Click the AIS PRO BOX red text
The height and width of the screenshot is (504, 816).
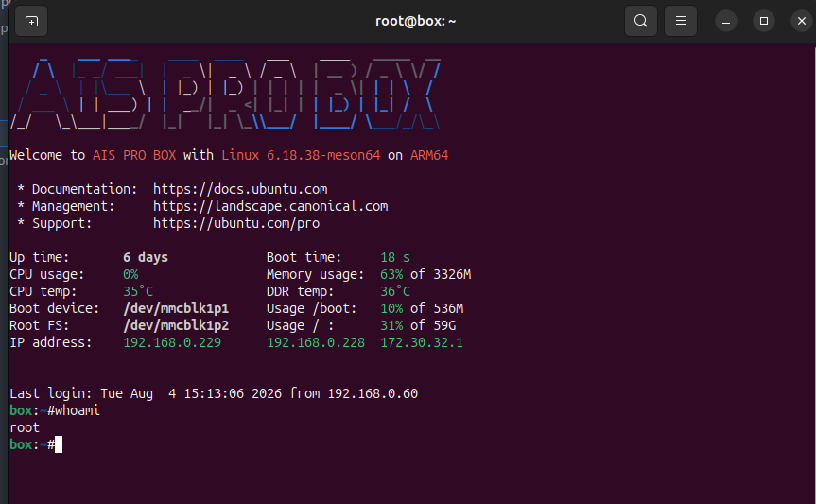[x=134, y=155]
